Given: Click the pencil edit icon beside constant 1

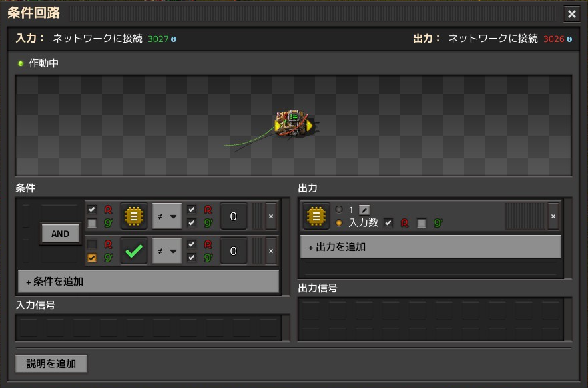Looking at the screenshot, I should tap(364, 210).
